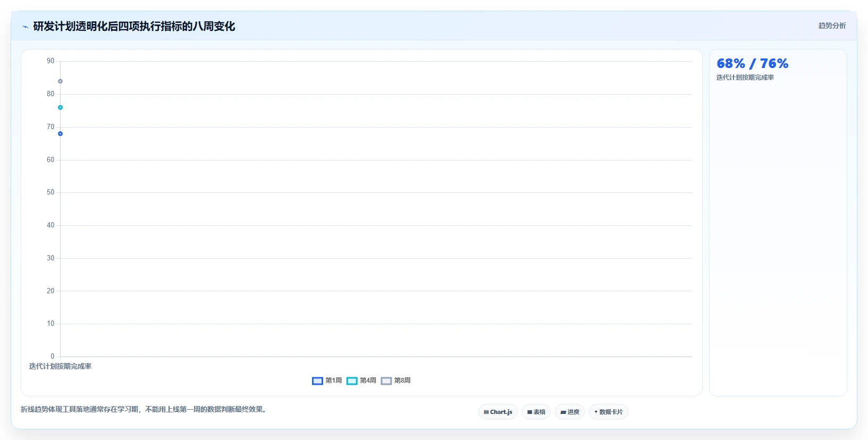This screenshot has height=440, width=868.
Task: Select the 数据卡片 tag chip
Action: 609,412
